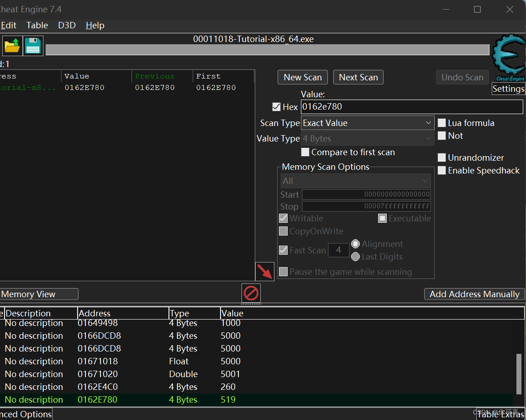Open Settings
The height and width of the screenshot is (420, 526).
(508, 89)
